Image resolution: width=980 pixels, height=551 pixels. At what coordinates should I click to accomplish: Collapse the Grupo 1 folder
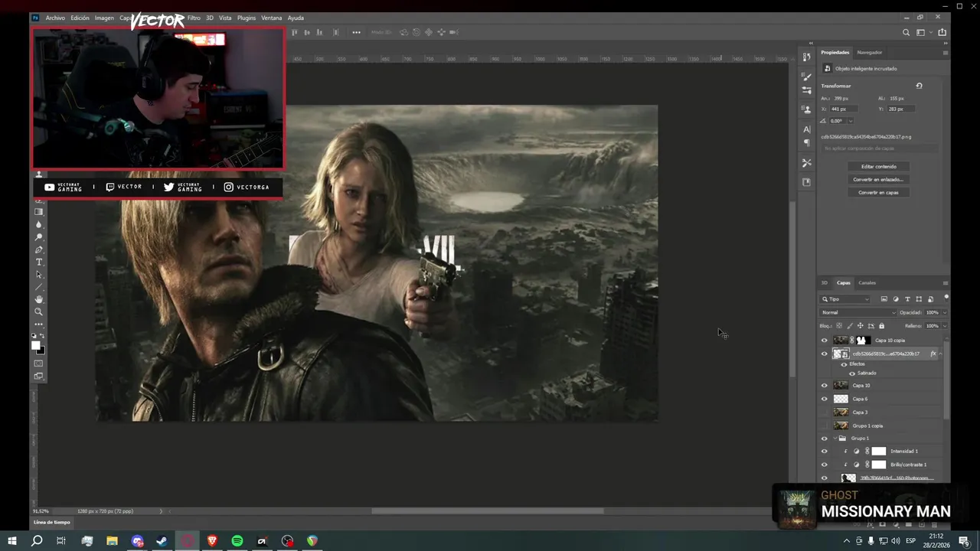[x=835, y=439]
